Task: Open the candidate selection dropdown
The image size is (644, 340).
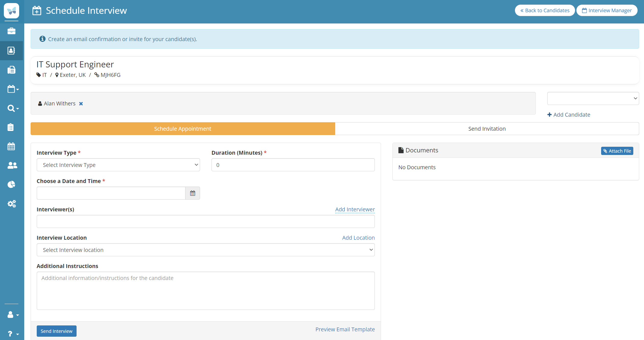Action: pos(593,99)
